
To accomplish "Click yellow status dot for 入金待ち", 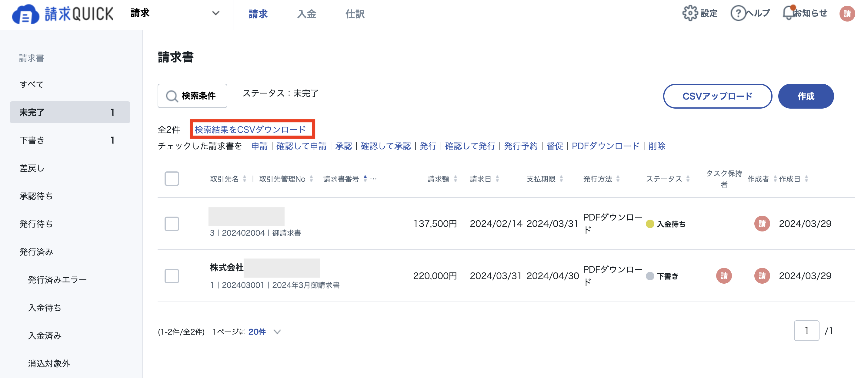I will point(650,224).
